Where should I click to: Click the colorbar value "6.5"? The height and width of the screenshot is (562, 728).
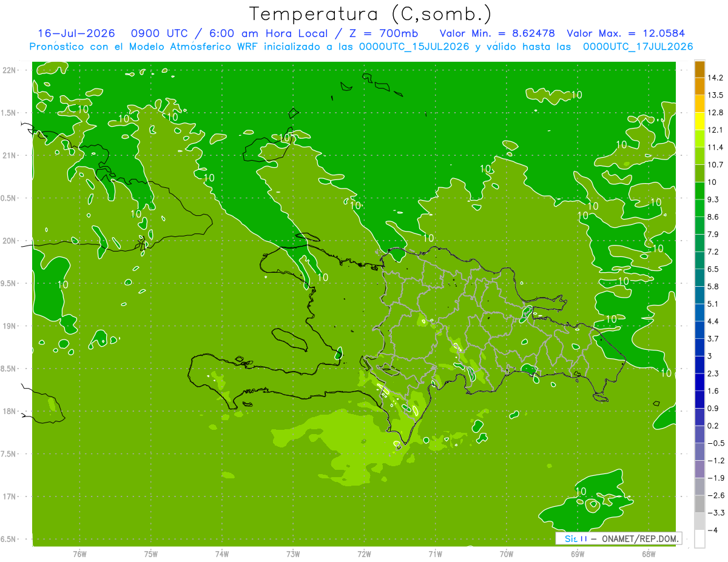coord(713,269)
